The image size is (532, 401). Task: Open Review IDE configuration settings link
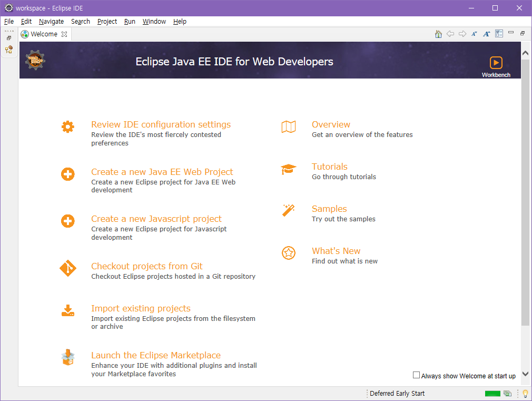click(161, 124)
